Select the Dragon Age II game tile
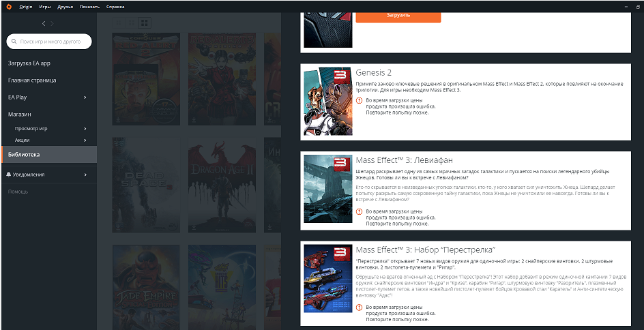644x330 pixels. [222, 185]
